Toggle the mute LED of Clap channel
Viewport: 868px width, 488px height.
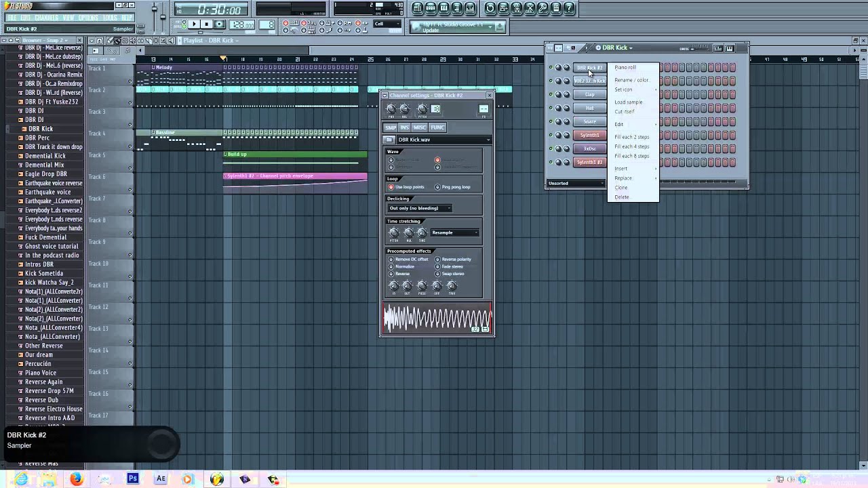tap(551, 95)
